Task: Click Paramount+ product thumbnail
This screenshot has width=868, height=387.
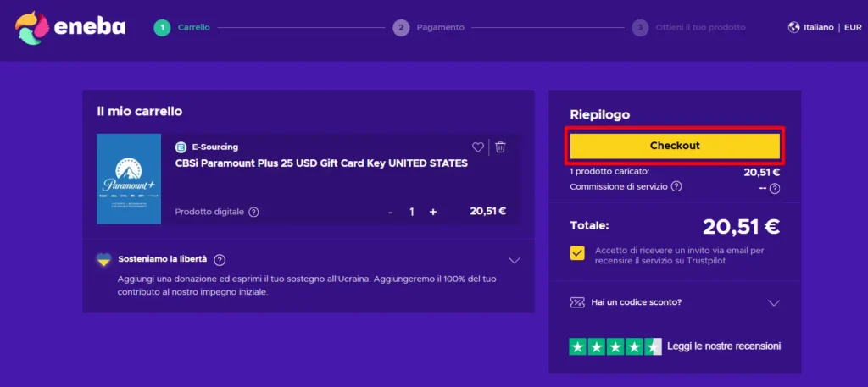Action: click(129, 180)
